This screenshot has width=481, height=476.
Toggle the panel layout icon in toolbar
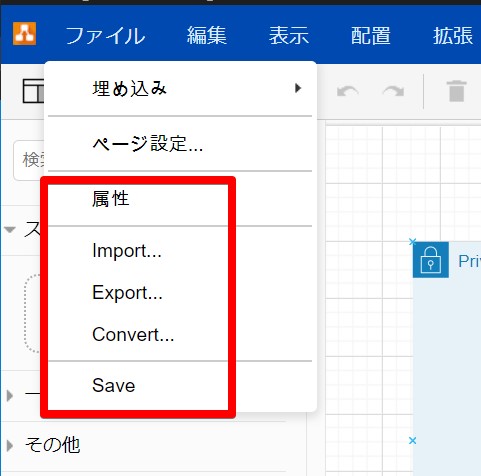(33, 91)
